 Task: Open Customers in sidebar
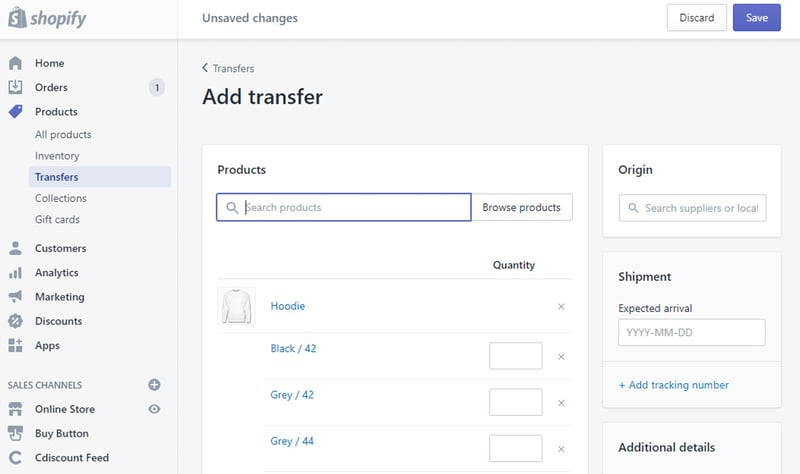[x=60, y=248]
